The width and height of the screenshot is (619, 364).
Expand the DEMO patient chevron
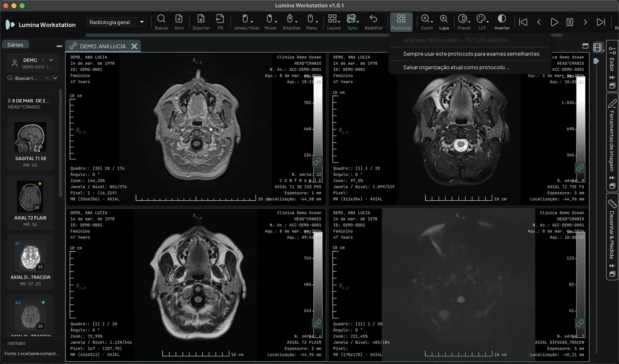click(51, 60)
